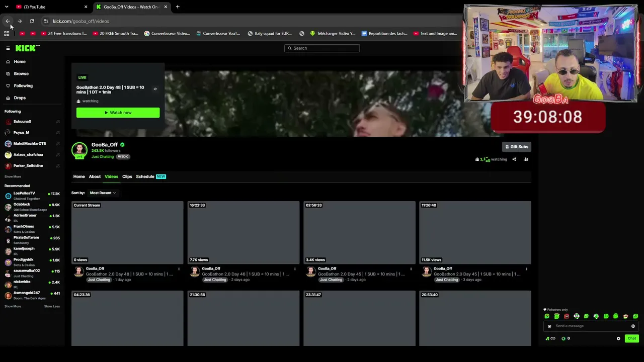Image resolution: width=644 pixels, height=362 pixels.
Task: Open Parker_Seifddine followed channel
Action: (x=32, y=166)
